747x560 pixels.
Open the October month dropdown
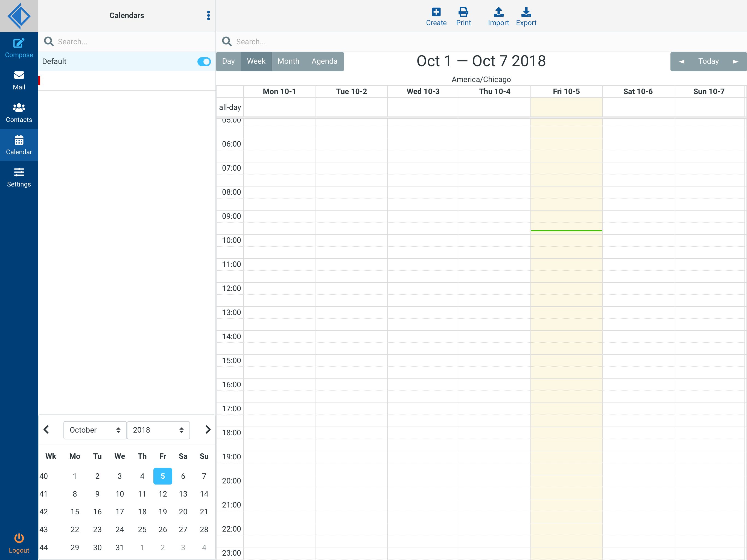[95, 430]
